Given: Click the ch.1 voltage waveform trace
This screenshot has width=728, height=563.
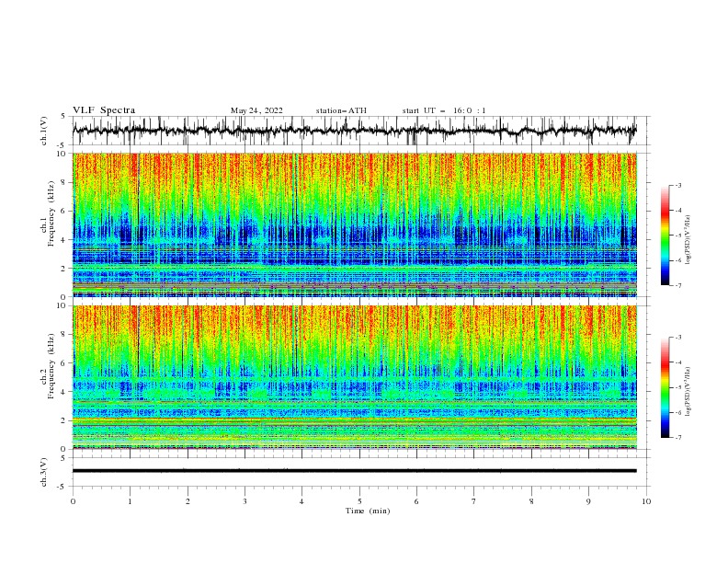Looking at the screenshot, I should coord(354,131).
